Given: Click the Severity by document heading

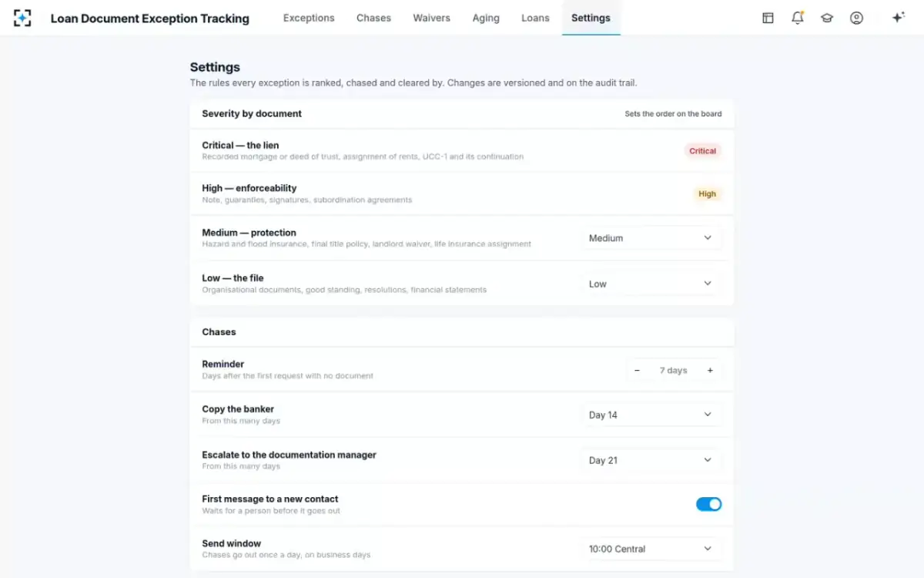Looking at the screenshot, I should click(x=252, y=113).
